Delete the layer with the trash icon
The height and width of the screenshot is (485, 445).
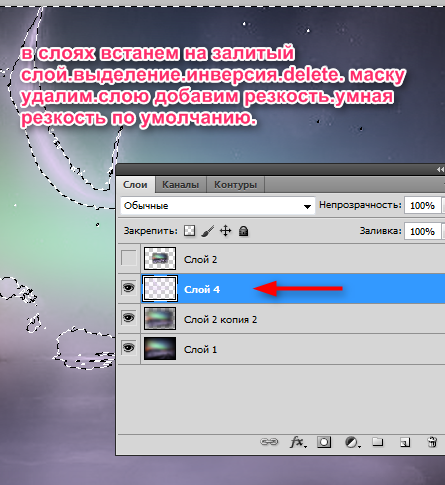pos(432,442)
